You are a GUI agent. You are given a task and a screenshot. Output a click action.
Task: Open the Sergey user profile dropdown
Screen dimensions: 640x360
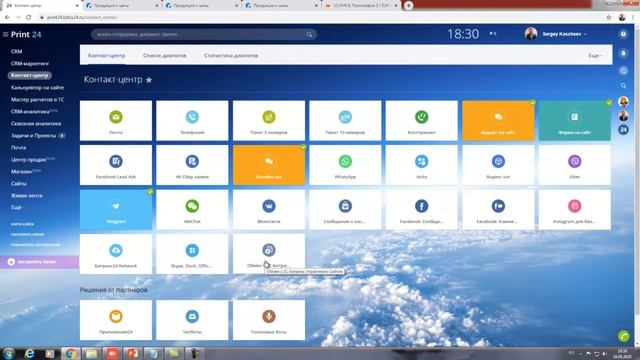pyautogui.click(x=556, y=34)
